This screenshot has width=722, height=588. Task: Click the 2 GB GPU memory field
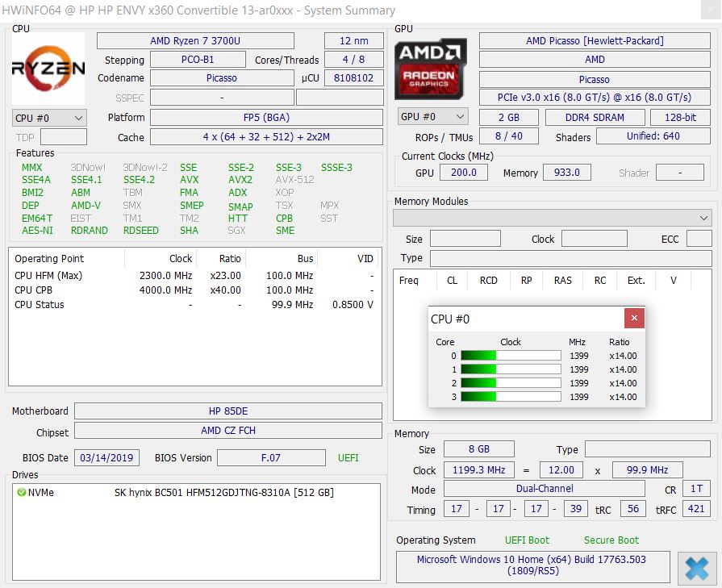[x=509, y=118]
